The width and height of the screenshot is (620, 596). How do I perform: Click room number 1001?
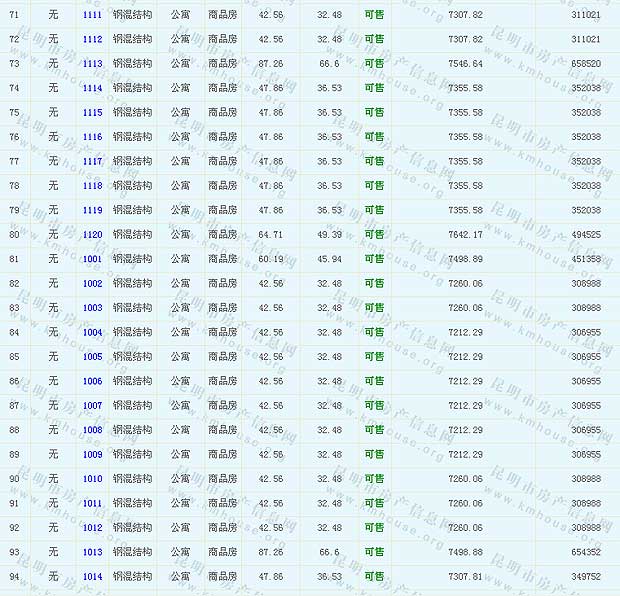coord(92,259)
